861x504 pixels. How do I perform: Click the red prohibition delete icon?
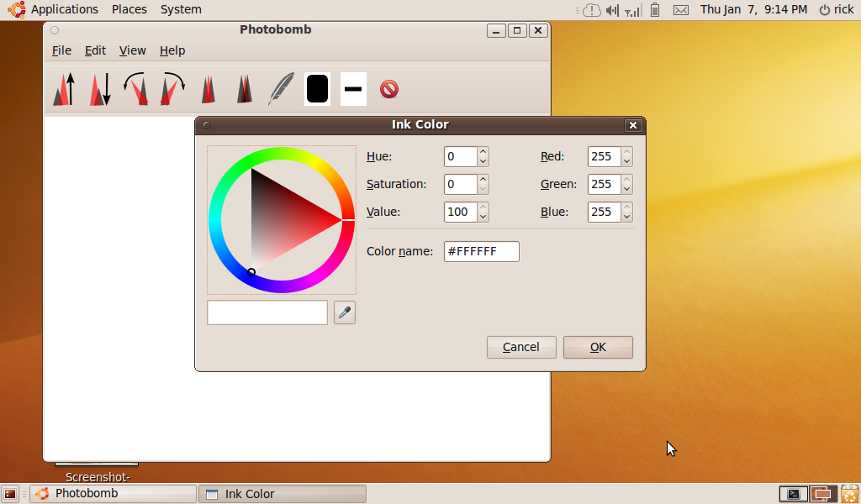[389, 89]
